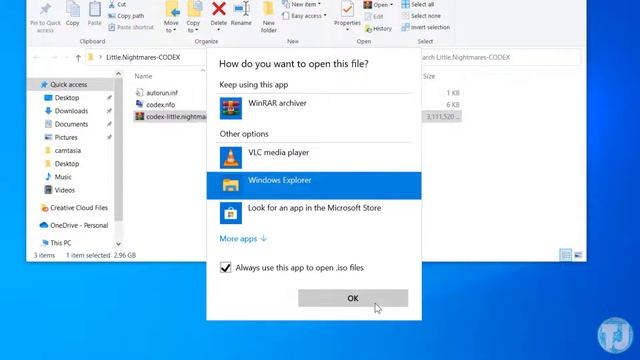640x360 pixels.
Task: Select the codex.nfo file
Action: (x=160, y=105)
